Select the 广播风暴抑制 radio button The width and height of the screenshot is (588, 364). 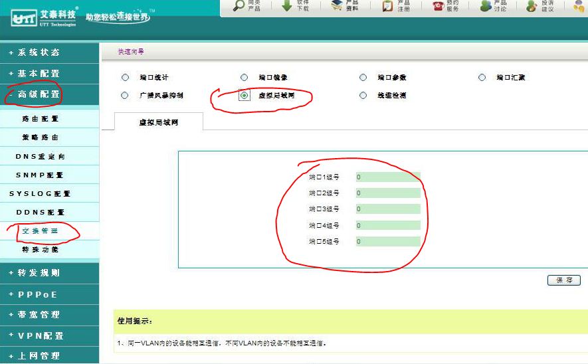[124, 95]
